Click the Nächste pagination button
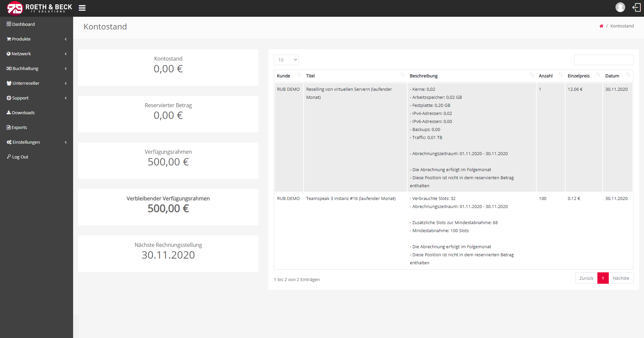The image size is (644, 338). tap(621, 278)
